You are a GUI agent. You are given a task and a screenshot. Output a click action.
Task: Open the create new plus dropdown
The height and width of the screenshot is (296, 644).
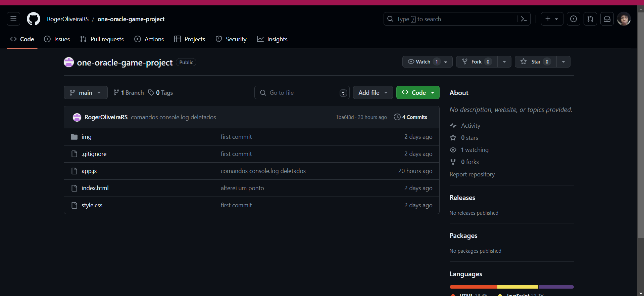[552, 19]
